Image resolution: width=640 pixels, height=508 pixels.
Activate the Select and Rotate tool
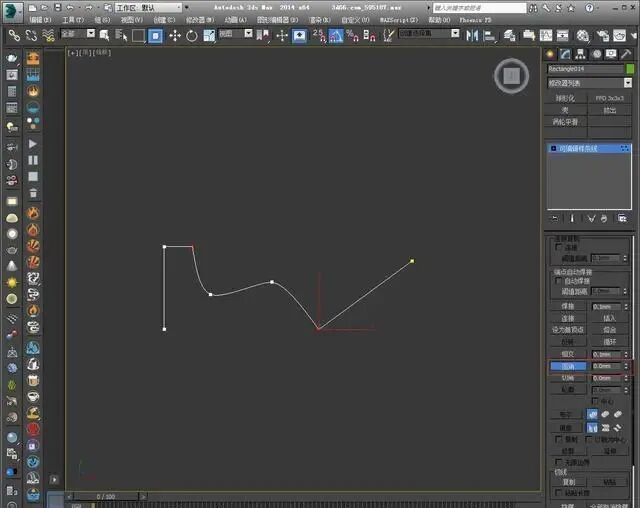(191, 36)
